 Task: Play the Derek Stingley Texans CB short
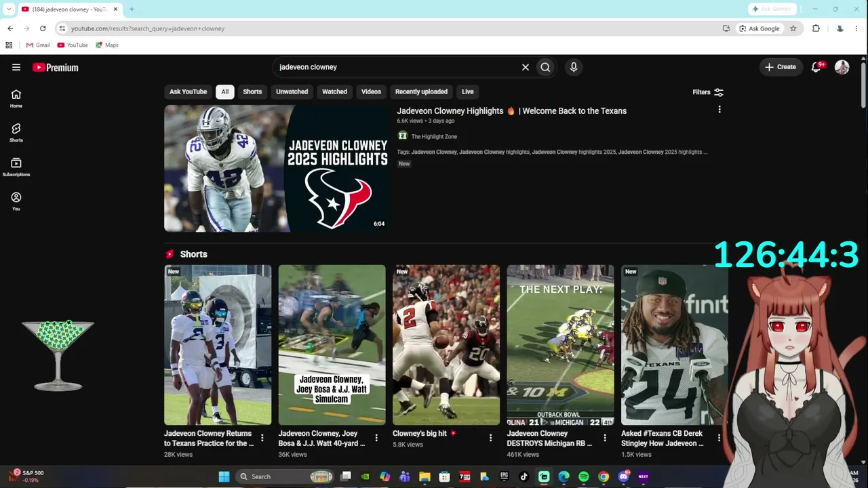(x=675, y=345)
